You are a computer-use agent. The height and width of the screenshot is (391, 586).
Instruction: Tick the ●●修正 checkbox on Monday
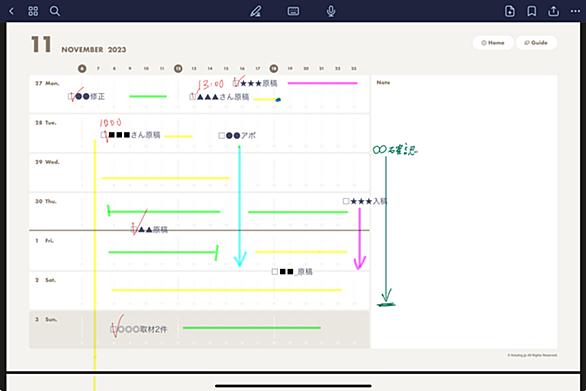pyautogui.click(x=71, y=96)
